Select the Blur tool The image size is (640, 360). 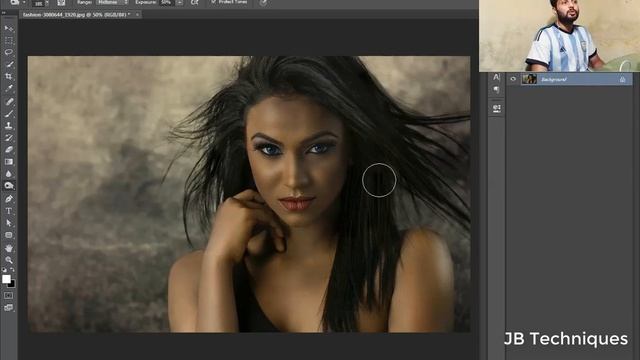[9, 174]
